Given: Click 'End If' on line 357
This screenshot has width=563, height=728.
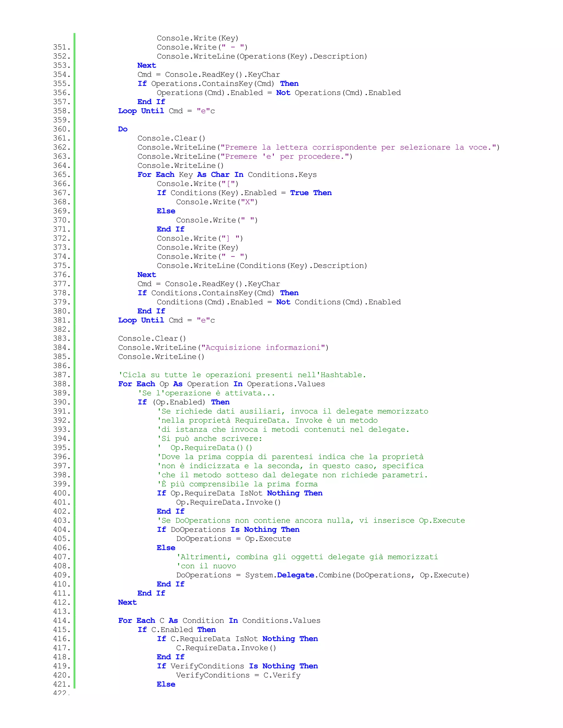Looking at the screenshot, I should [151, 102].
